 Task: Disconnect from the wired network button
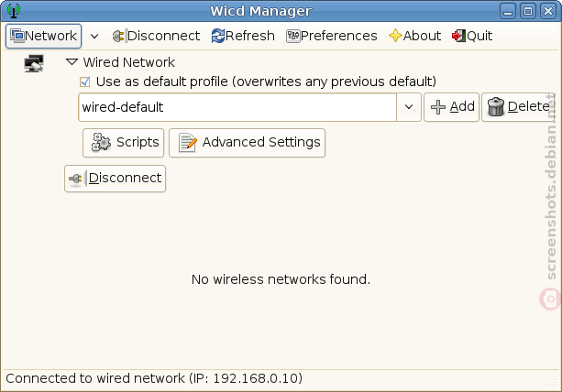point(115,179)
